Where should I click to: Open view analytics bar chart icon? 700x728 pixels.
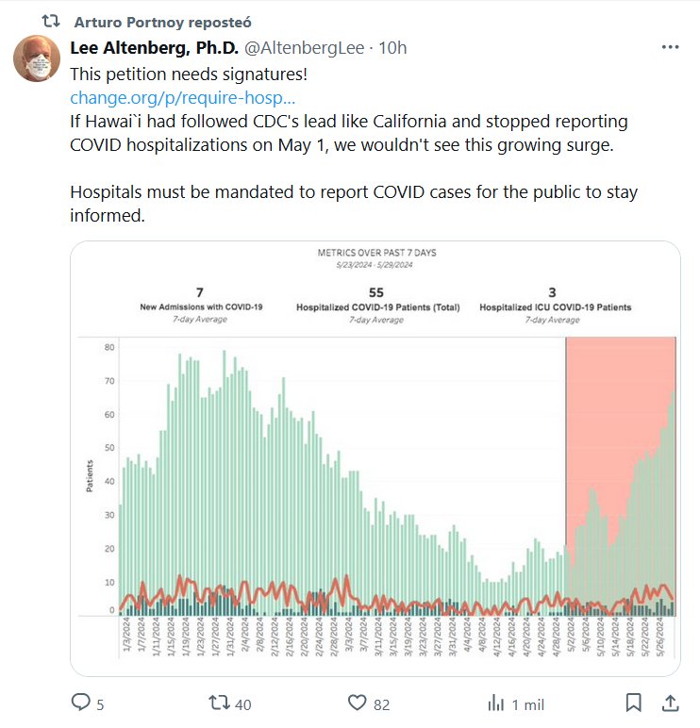495,703
